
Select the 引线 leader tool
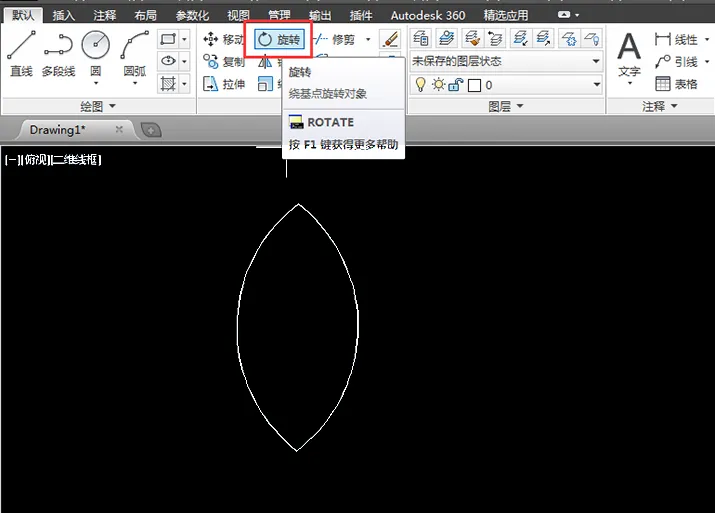(676, 62)
